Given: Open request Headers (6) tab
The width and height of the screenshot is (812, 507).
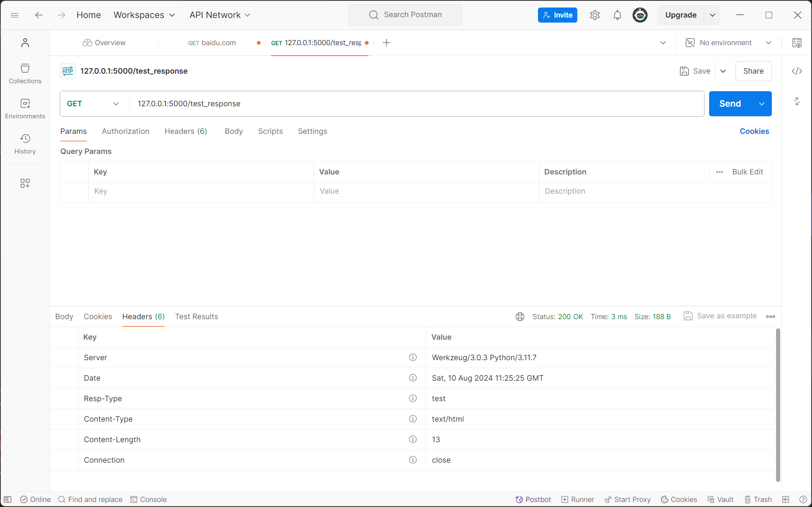Looking at the screenshot, I should [186, 131].
